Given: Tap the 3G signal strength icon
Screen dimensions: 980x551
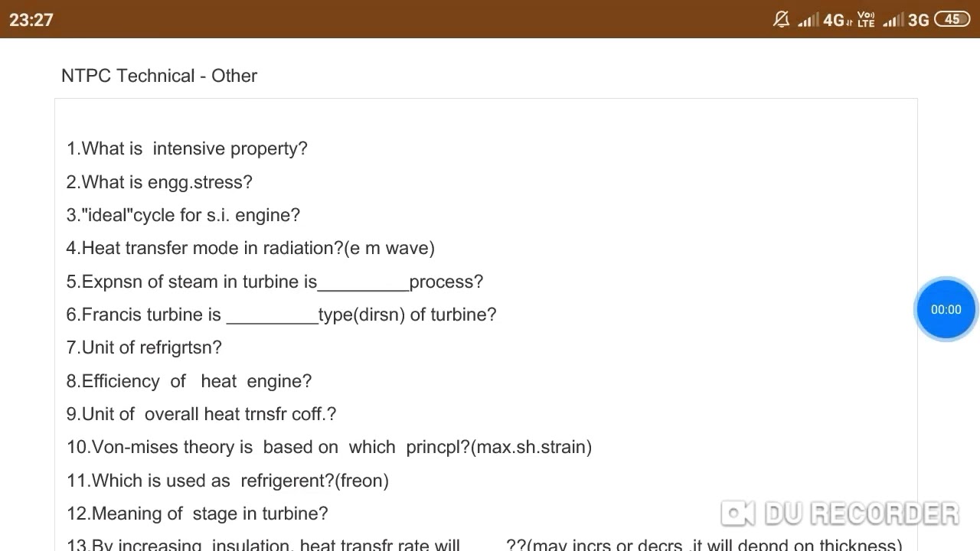Looking at the screenshot, I should point(906,20).
